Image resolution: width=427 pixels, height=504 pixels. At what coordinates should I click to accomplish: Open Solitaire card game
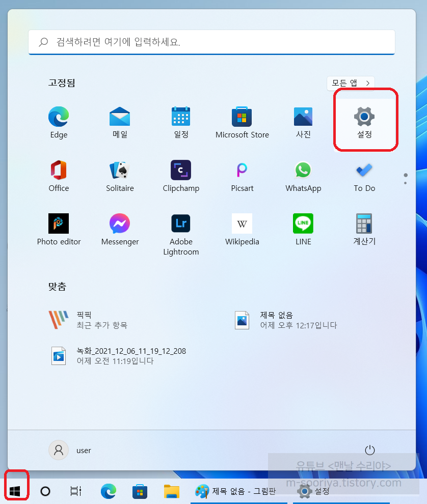(120, 176)
